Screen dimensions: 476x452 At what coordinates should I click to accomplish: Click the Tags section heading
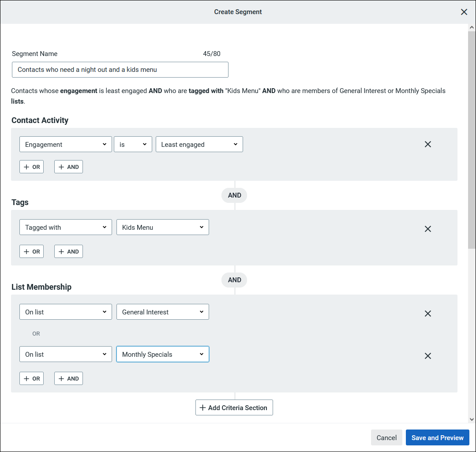[20, 202]
